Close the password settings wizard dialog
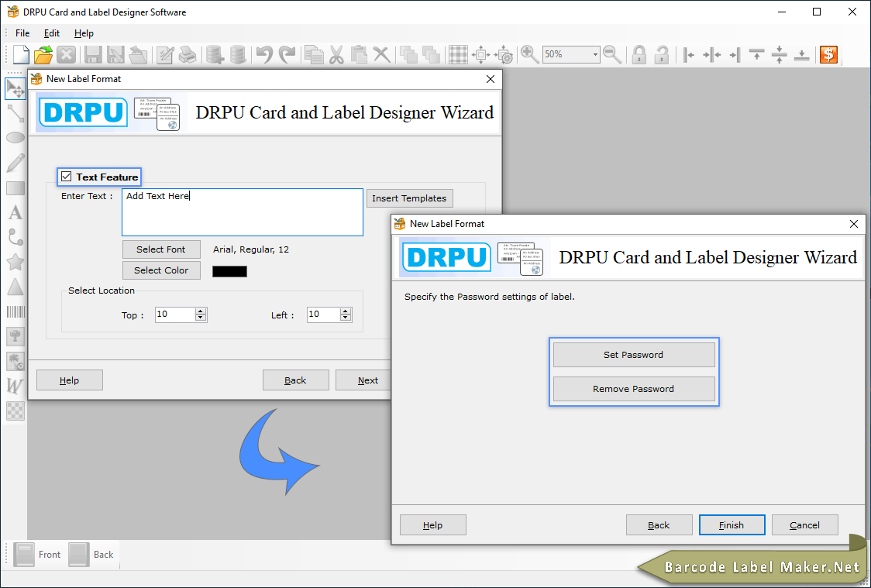Image resolution: width=871 pixels, height=588 pixels. tap(854, 224)
